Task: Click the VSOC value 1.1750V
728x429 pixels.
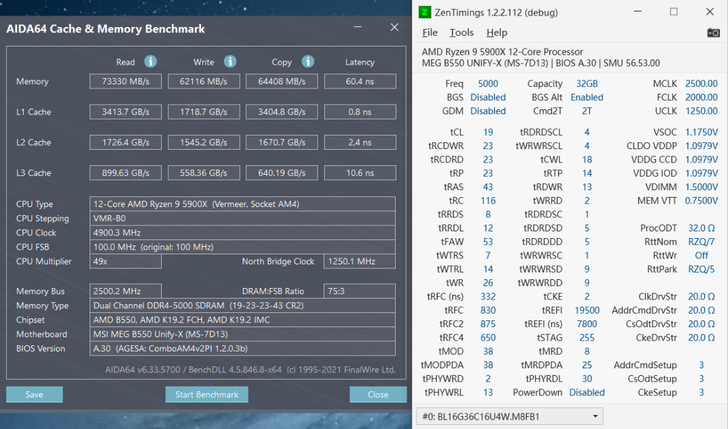Action: (702, 132)
